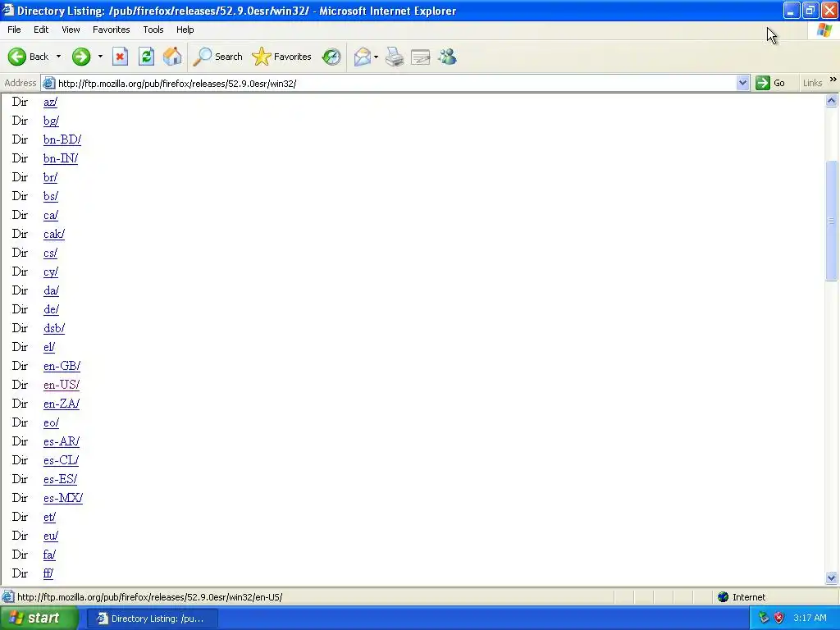This screenshot has width=840, height=630.
Task: Go to the Home page icon
Action: pos(172,57)
